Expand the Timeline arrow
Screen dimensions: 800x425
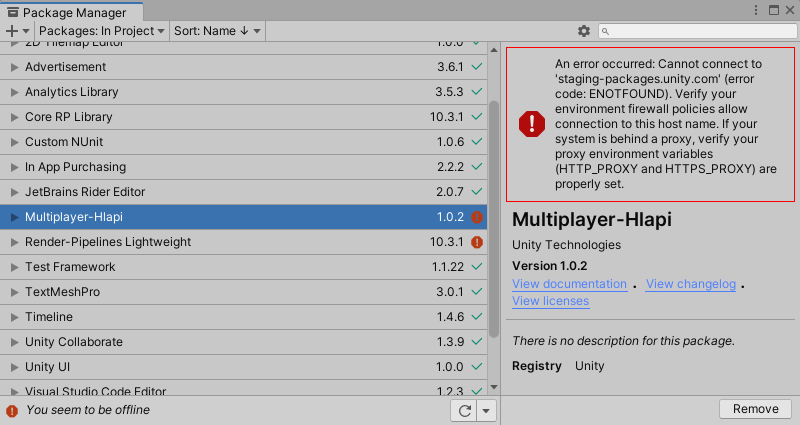coord(15,317)
